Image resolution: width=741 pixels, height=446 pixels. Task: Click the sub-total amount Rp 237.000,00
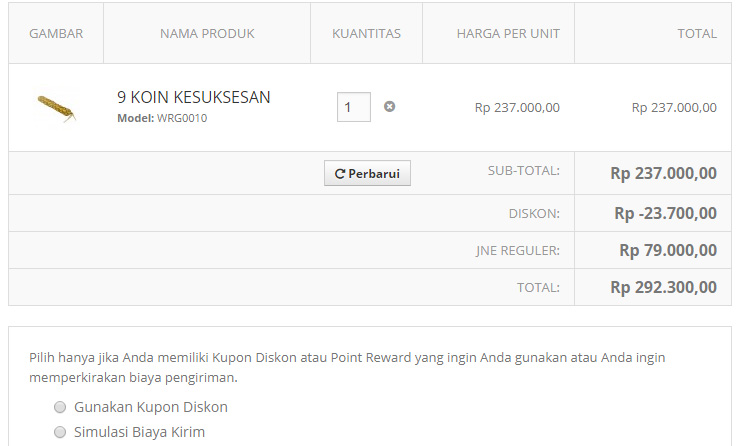pyautogui.click(x=663, y=173)
